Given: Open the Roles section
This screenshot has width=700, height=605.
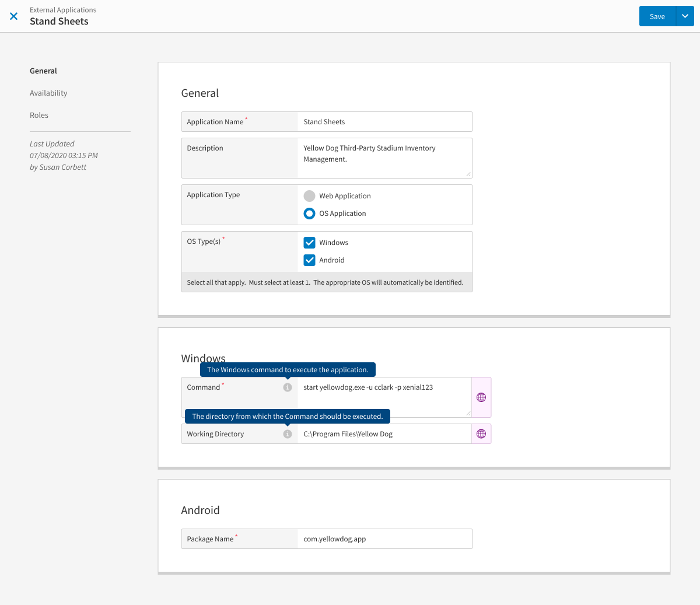Looking at the screenshot, I should [x=39, y=115].
